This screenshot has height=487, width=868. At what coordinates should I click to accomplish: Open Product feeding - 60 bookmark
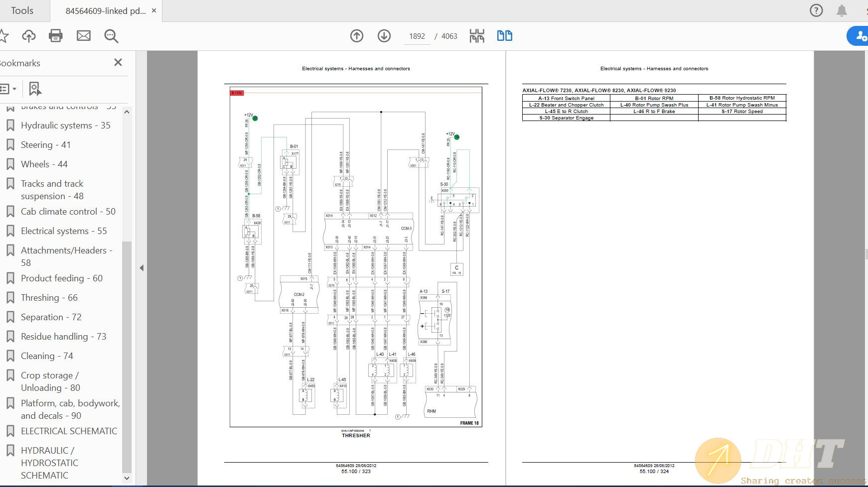[x=61, y=278]
